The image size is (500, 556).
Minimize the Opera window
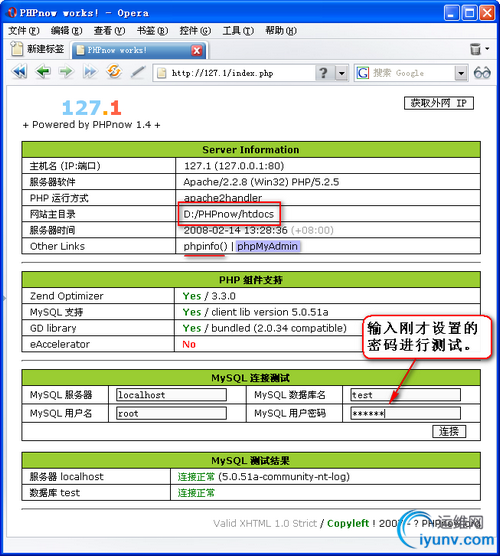pos(451,13)
